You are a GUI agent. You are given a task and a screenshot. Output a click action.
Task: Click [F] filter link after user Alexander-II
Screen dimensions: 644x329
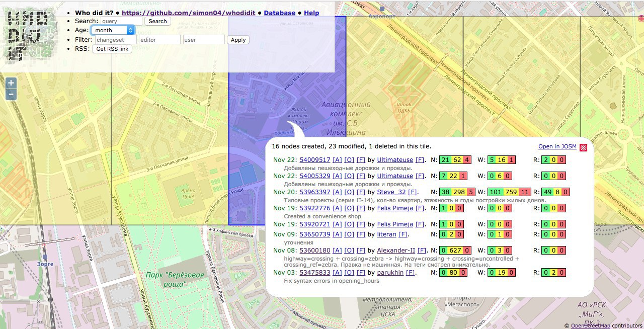pyautogui.click(x=422, y=250)
